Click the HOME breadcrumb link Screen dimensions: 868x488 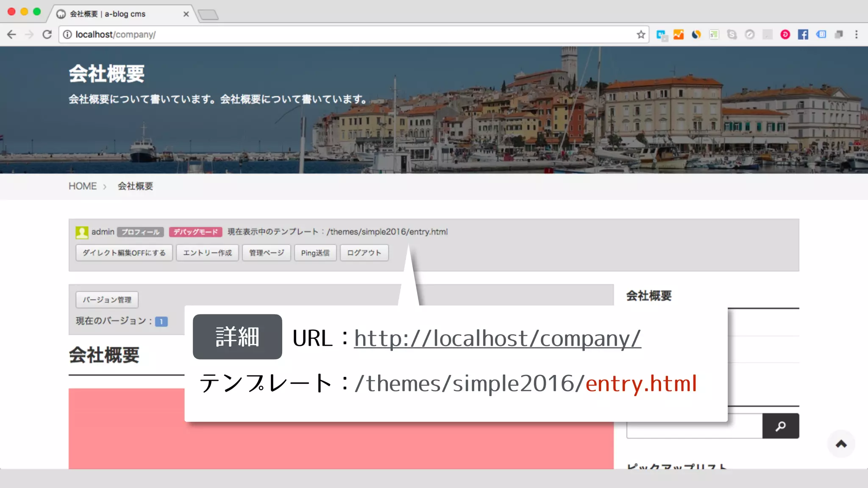[x=83, y=186]
